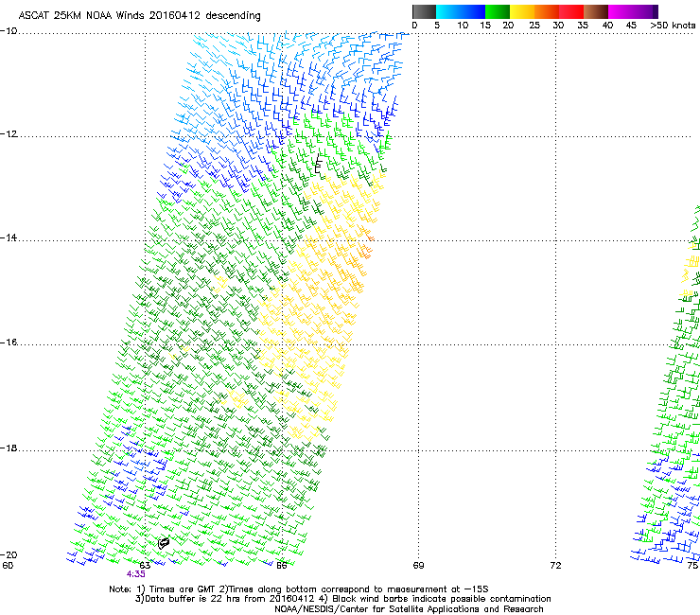Click the orange 25-30 knots color segment
Screen dimensions: 700x615
pos(547,11)
